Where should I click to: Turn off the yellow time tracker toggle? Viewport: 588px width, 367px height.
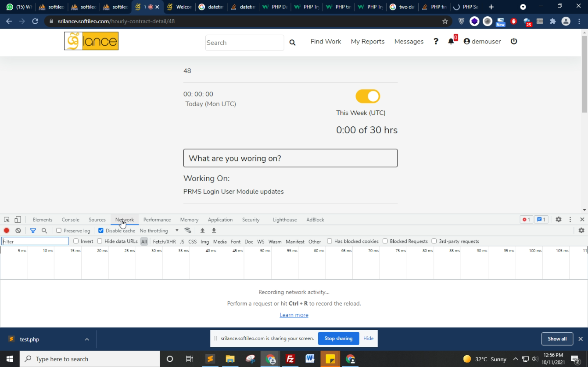(368, 96)
